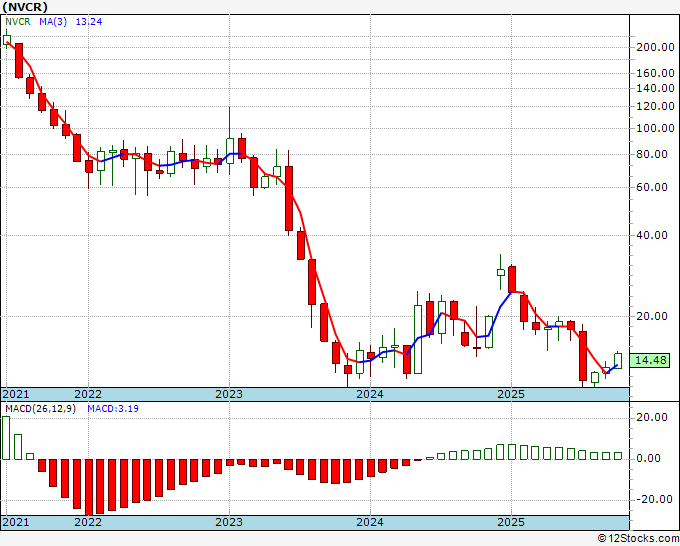
Task: Click the 2023 label on the price chart timeline
Action: coord(229,394)
